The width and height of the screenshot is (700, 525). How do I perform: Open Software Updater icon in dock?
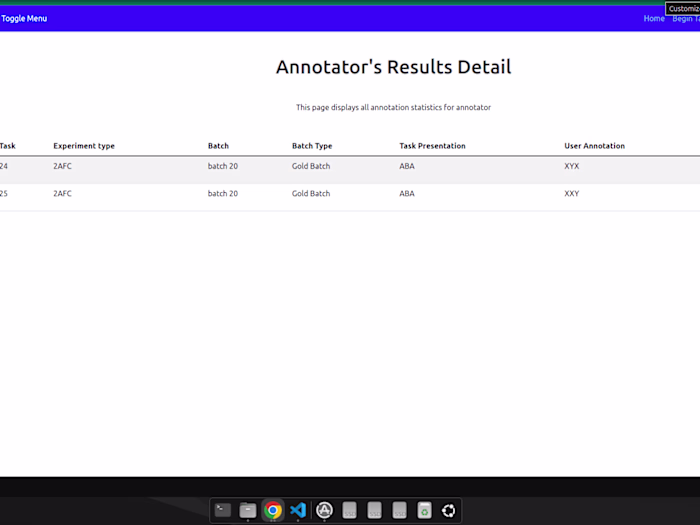[x=325, y=510]
